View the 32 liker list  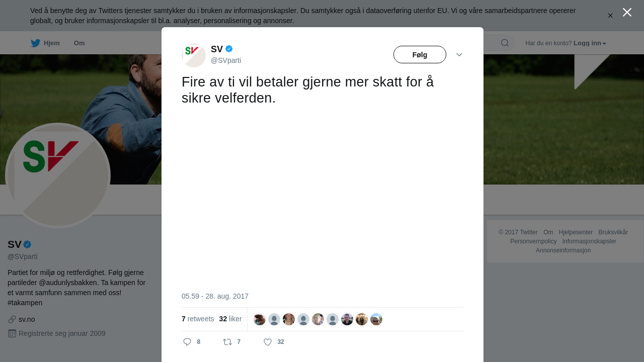coord(230,319)
